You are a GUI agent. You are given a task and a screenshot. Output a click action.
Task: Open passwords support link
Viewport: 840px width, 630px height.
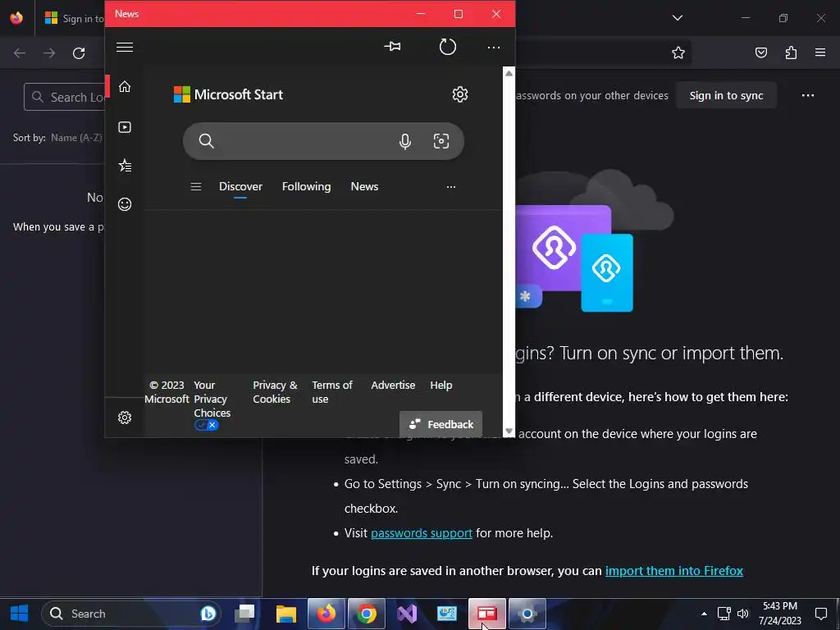point(422,533)
